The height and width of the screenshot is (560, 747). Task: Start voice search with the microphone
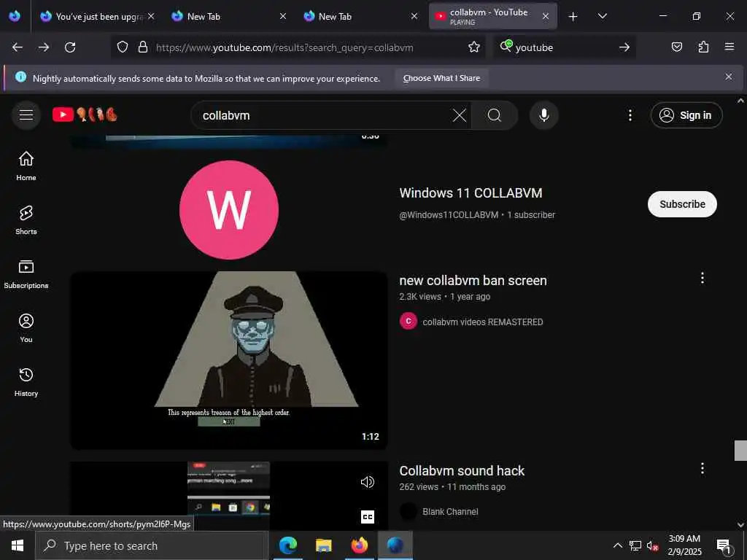click(x=543, y=115)
